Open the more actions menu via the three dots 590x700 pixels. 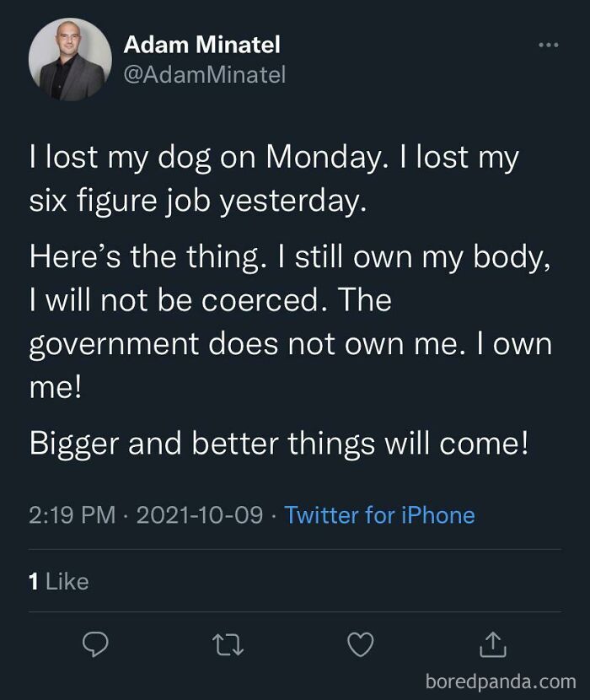tap(546, 44)
